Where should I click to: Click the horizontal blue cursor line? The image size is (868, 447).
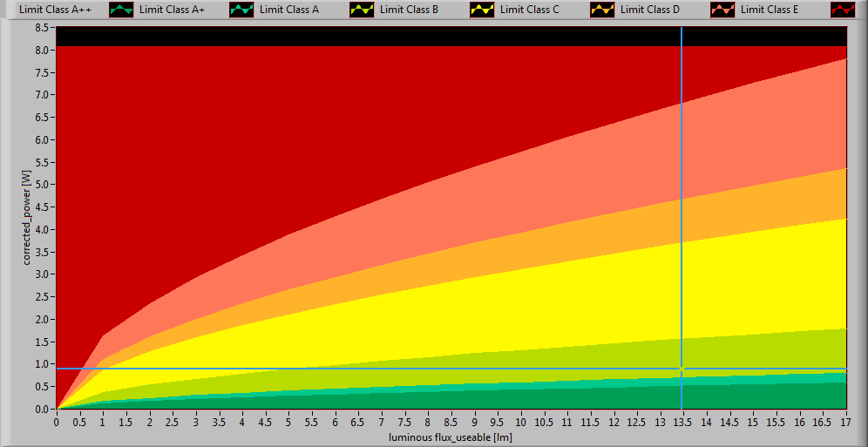(x=349, y=369)
